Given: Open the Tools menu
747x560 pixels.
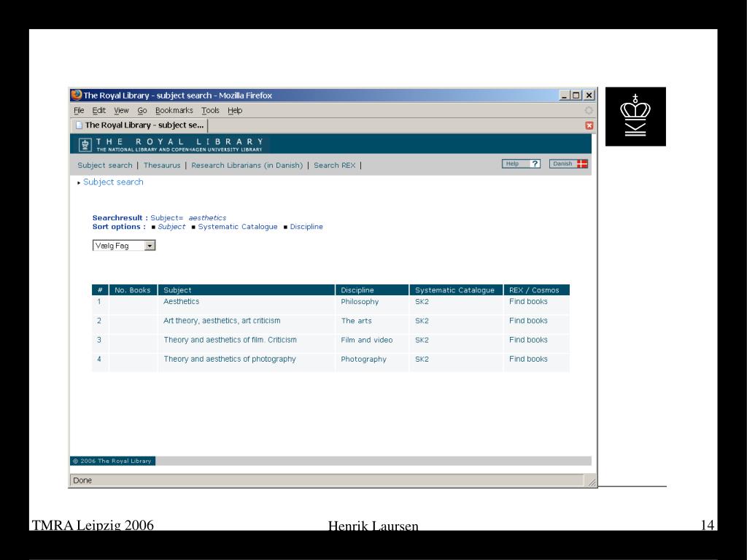Looking at the screenshot, I should (211, 111).
